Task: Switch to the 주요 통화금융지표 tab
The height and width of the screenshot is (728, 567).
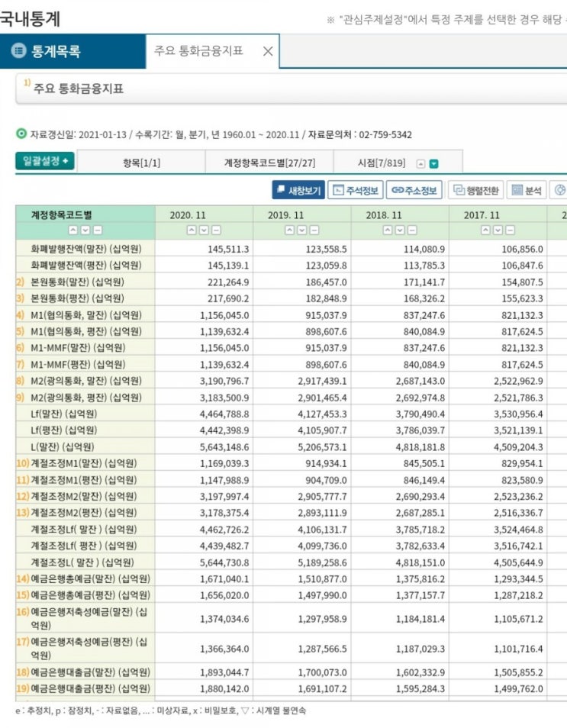Action: pos(198,50)
